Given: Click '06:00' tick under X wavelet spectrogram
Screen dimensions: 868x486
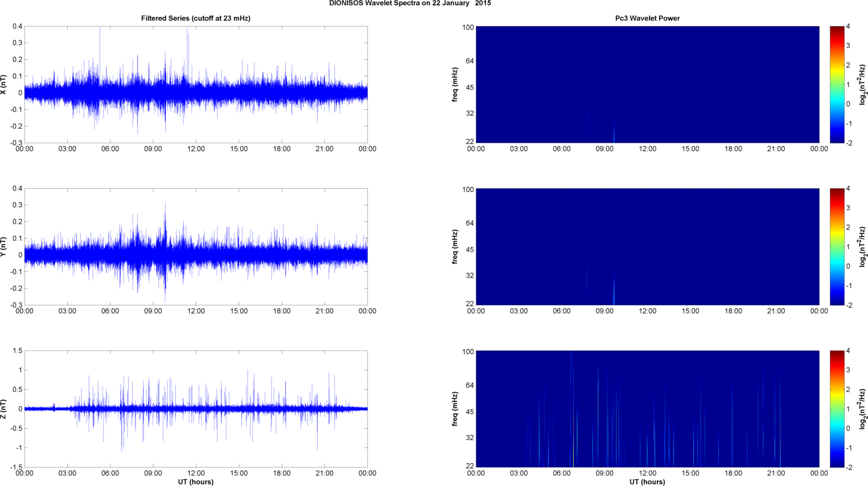Looking at the screenshot, I should 562,149.
